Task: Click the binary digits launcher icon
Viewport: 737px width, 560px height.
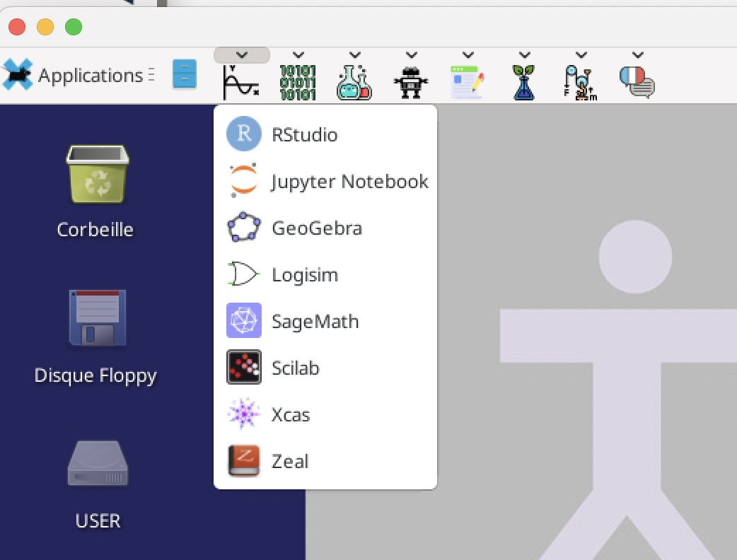Action: (298, 83)
